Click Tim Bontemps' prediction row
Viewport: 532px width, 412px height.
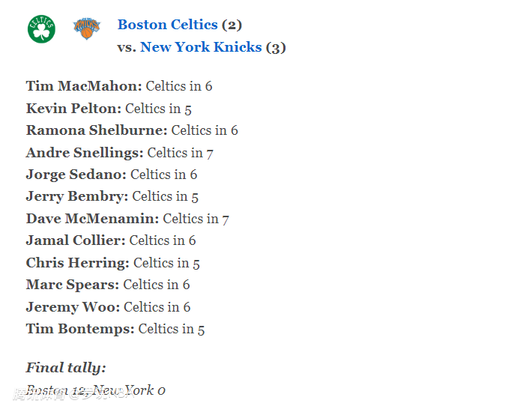[x=115, y=329]
